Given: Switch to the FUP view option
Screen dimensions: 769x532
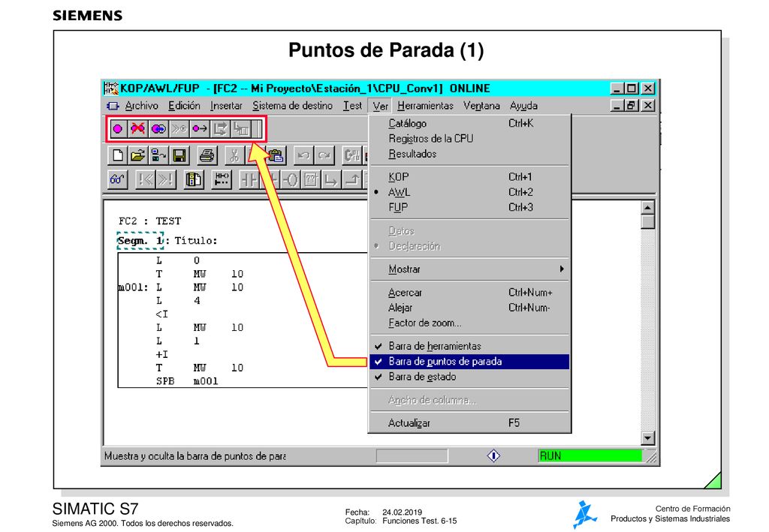Looking at the screenshot, I should (469, 207).
